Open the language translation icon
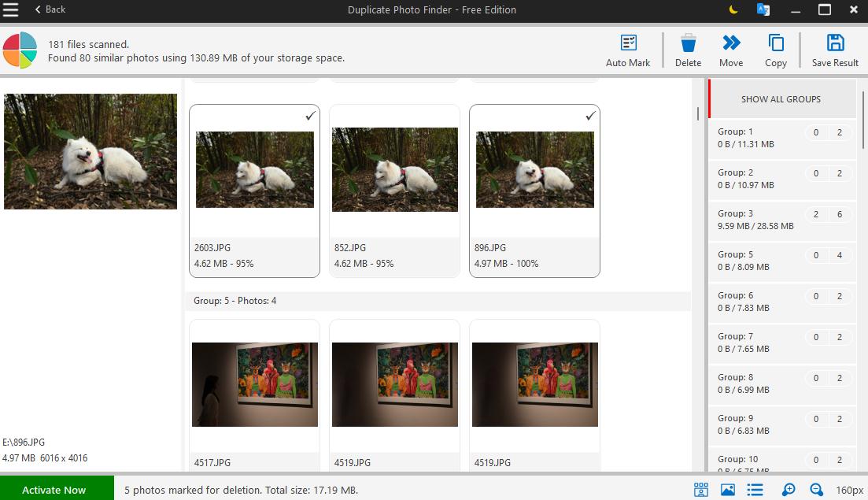Screen dimensions: 868x500 click(763, 9)
